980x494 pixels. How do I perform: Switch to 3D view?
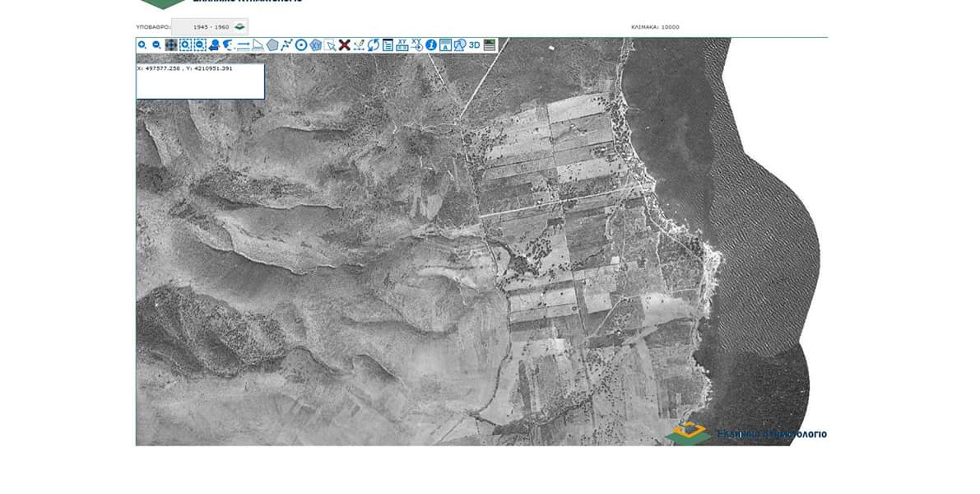pyautogui.click(x=475, y=45)
